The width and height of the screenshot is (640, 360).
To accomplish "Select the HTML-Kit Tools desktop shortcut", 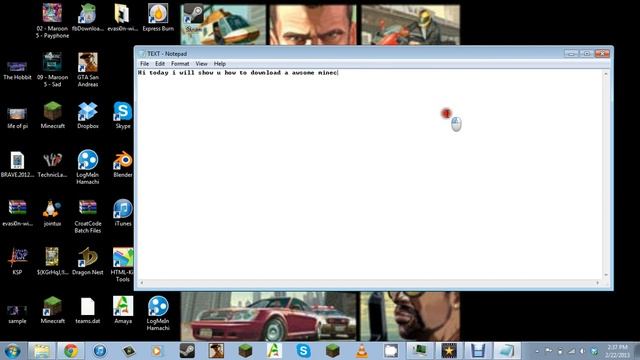I will pyautogui.click(x=122, y=265).
